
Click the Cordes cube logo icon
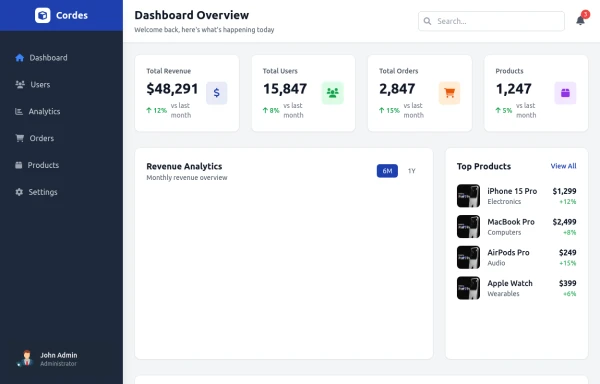[x=42, y=15]
